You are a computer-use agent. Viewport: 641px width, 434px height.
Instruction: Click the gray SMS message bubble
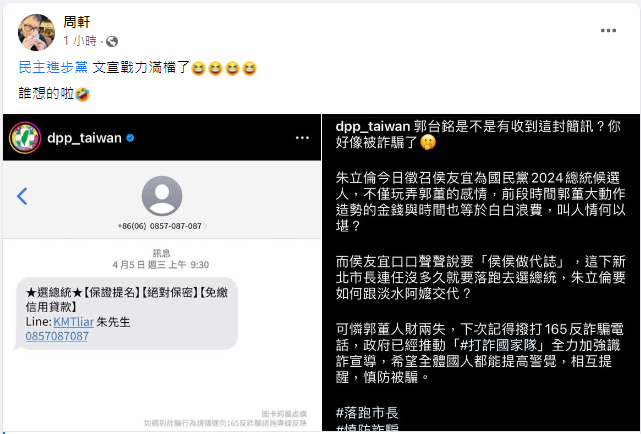click(x=126, y=314)
